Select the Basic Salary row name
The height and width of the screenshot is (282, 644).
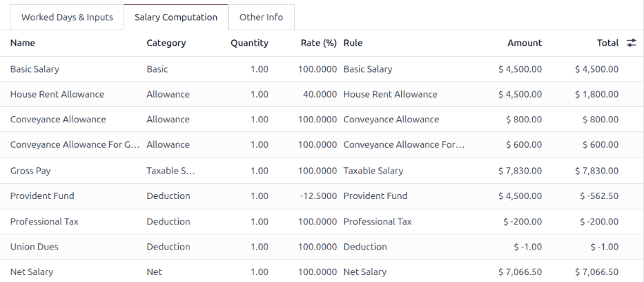[x=35, y=69]
